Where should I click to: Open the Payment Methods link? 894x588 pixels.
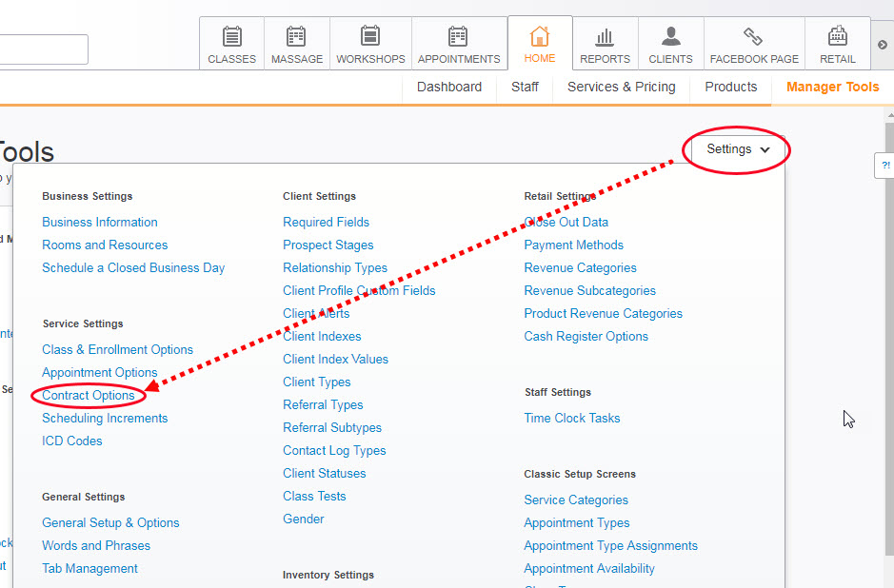point(573,245)
